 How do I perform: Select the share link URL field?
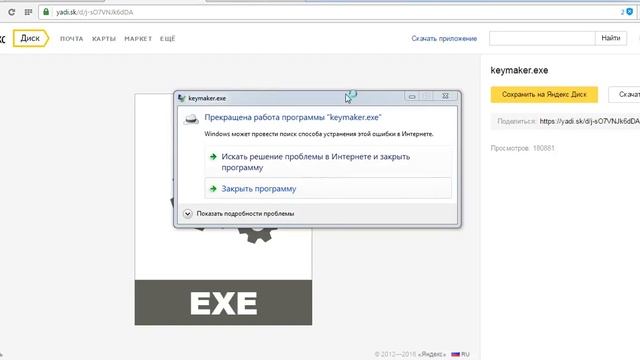[589, 121]
